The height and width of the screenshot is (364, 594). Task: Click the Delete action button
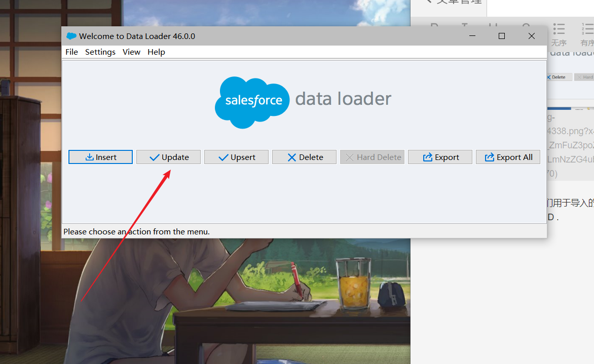(x=304, y=157)
